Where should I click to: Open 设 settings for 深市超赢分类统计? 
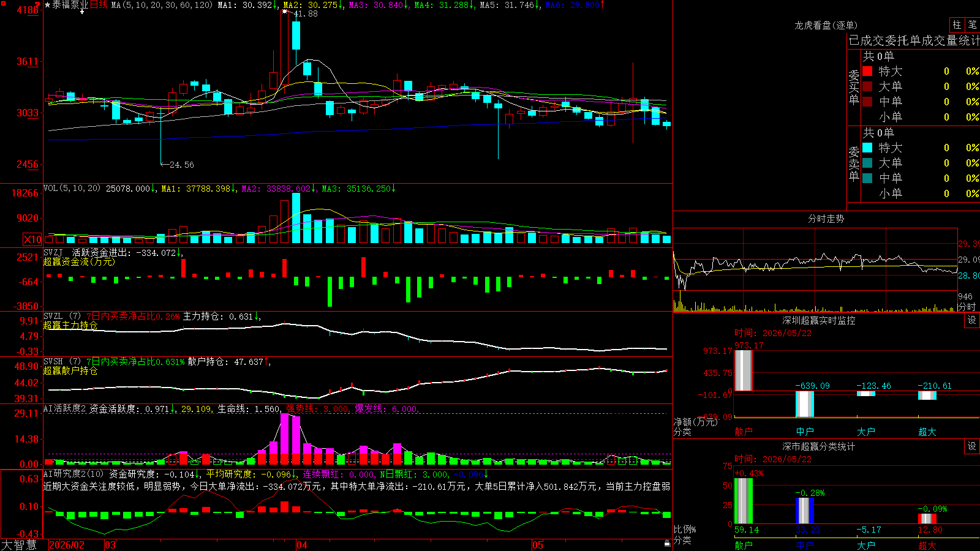click(x=972, y=446)
